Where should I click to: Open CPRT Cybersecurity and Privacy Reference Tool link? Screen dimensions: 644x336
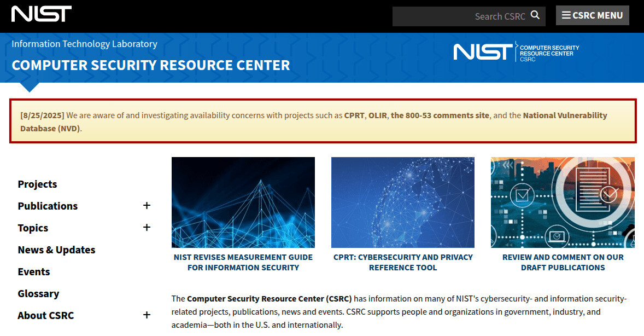click(x=403, y=262)
